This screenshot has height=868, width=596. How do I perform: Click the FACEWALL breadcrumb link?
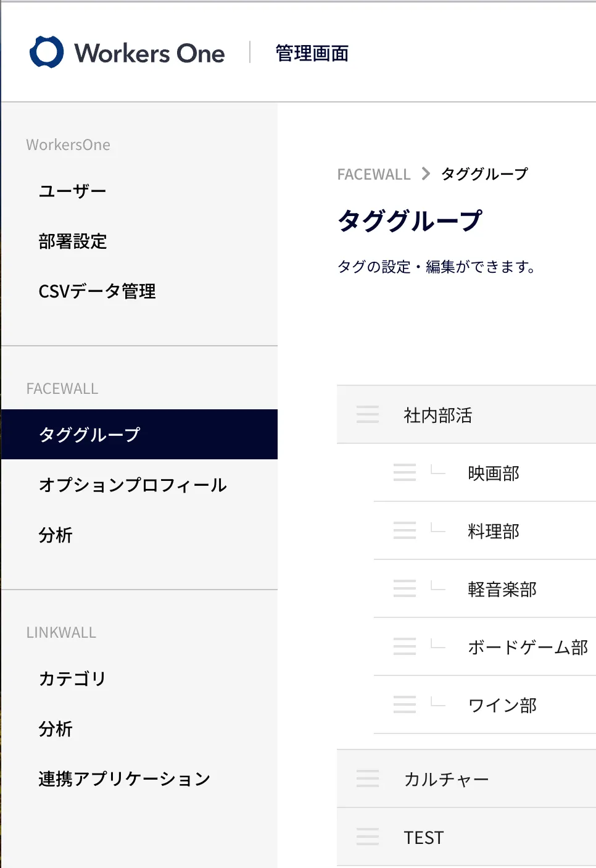[374, 175]
